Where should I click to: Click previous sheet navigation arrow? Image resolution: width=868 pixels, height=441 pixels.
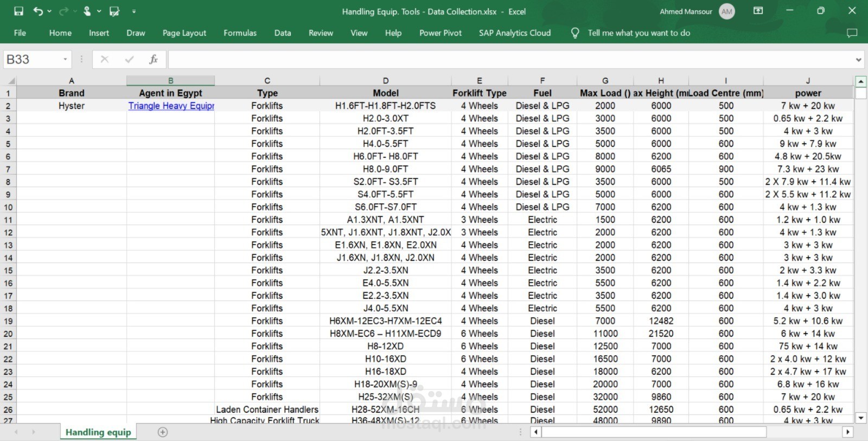click(x=16, y=432)
